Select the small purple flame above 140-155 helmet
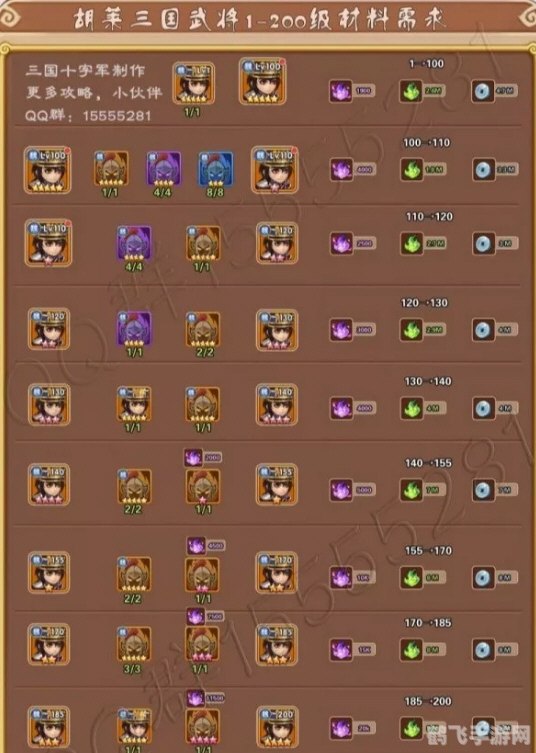This screenshot has width=536, height=753. click(x=193, y=458)
